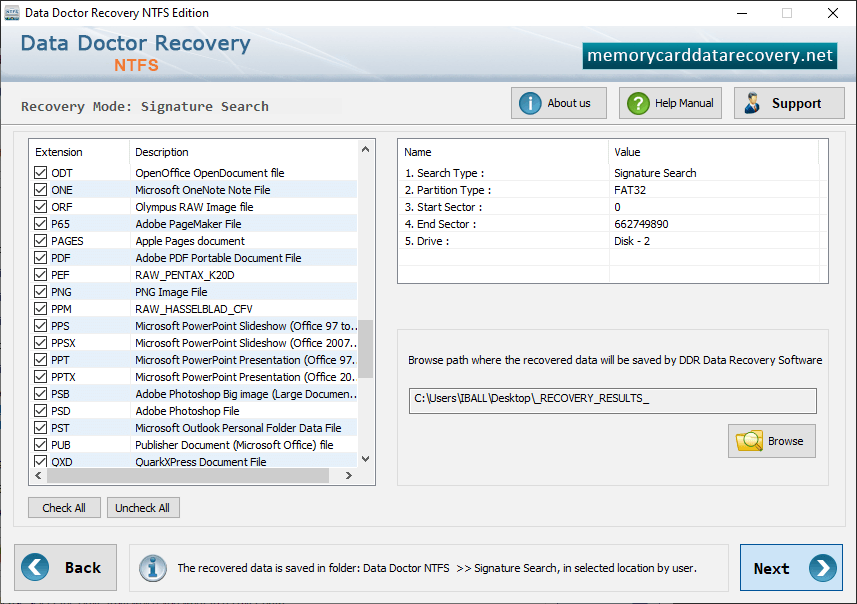Toggle the PSB extension checkbox
The height and width of the screenshot is (604, 857).
(x=40, y=394)
